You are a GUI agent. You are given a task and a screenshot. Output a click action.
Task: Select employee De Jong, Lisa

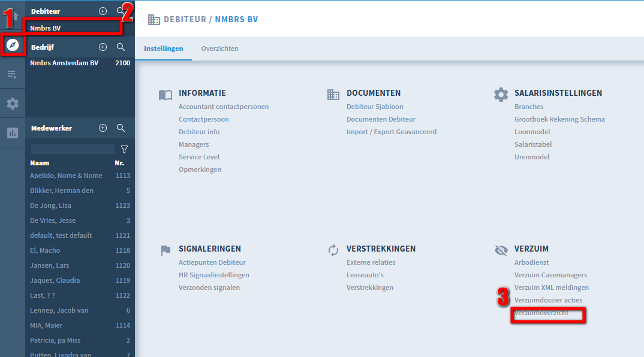pyautogui.click(x=50, y=205)
